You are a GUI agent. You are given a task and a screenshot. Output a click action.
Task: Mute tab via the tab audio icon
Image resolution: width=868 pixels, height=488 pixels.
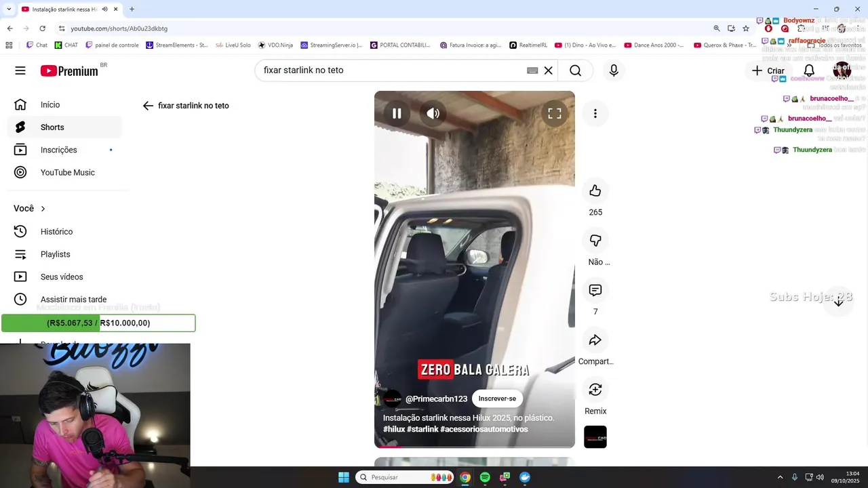point(104,9)
